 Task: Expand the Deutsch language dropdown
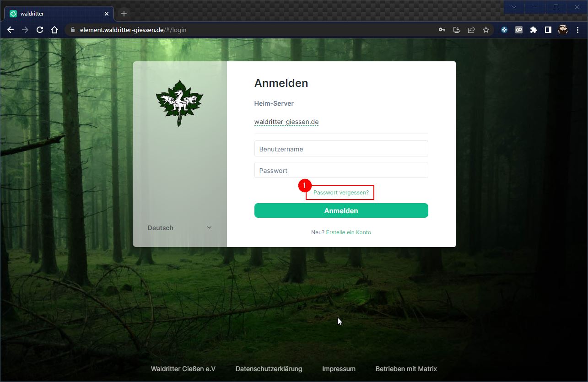click(x=180, y=228)
